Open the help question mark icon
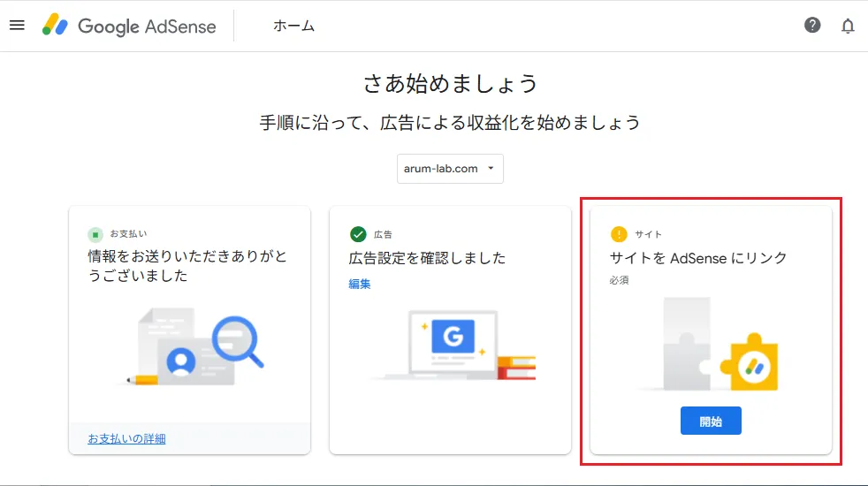Image resolution: width=868 pixels, height=486 pixels. [x=812, y=26]
